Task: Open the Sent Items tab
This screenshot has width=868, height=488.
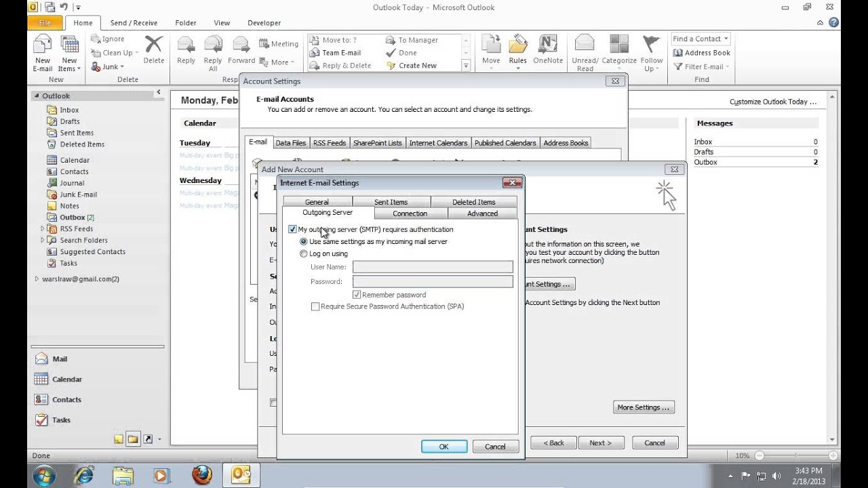Action: 391,202
